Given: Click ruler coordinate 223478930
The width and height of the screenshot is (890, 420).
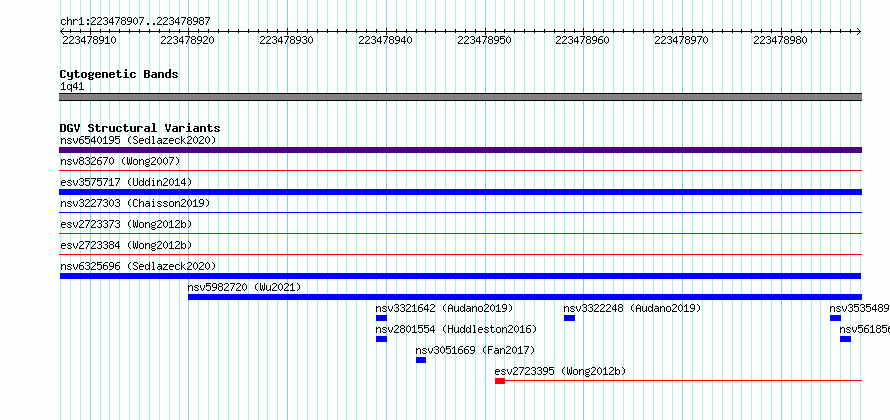Looking at the screenshot, I should pos(287,40).
